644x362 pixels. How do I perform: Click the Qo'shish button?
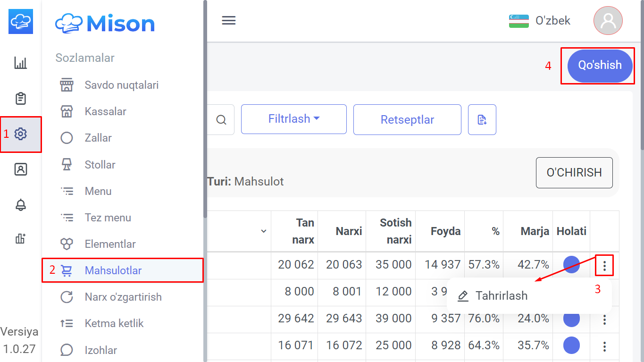pyautogui.click(x=600, y=66)
